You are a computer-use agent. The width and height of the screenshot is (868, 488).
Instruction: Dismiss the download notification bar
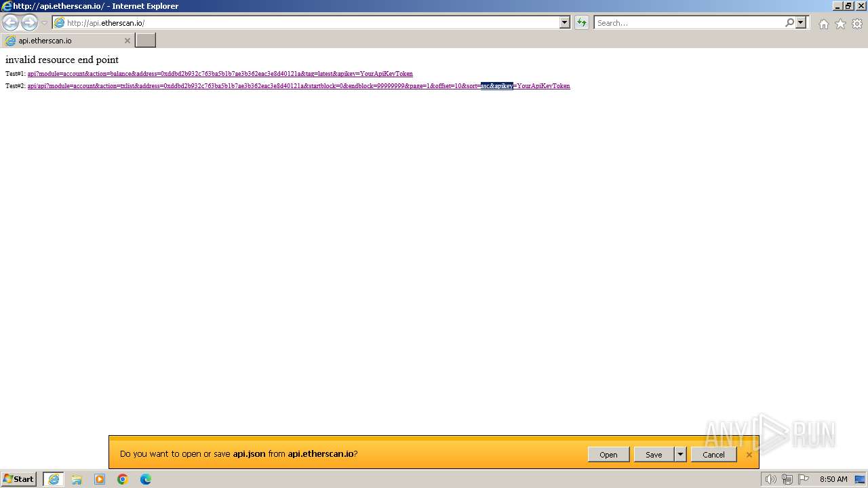[x=749, y=455]
